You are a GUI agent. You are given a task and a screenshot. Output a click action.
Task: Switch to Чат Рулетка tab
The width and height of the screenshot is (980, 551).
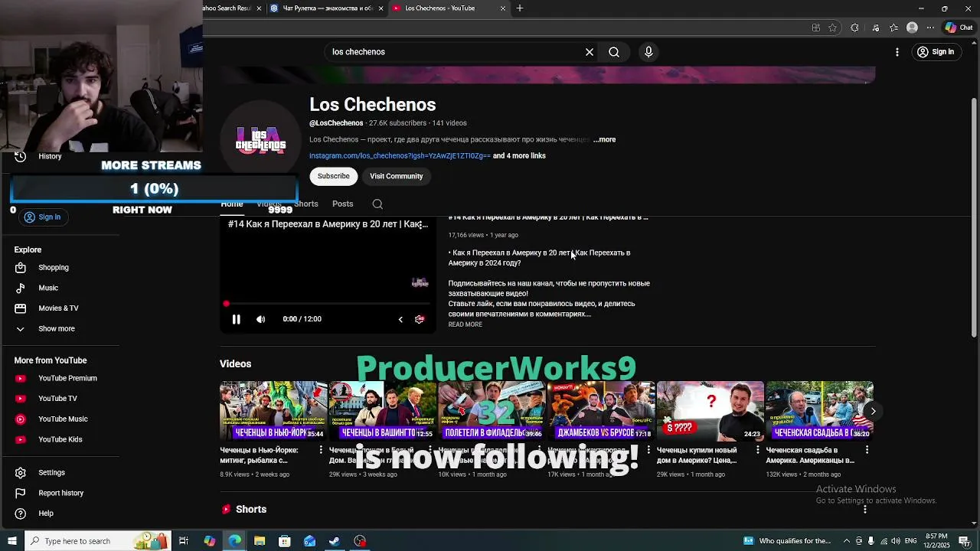[328, 8]
